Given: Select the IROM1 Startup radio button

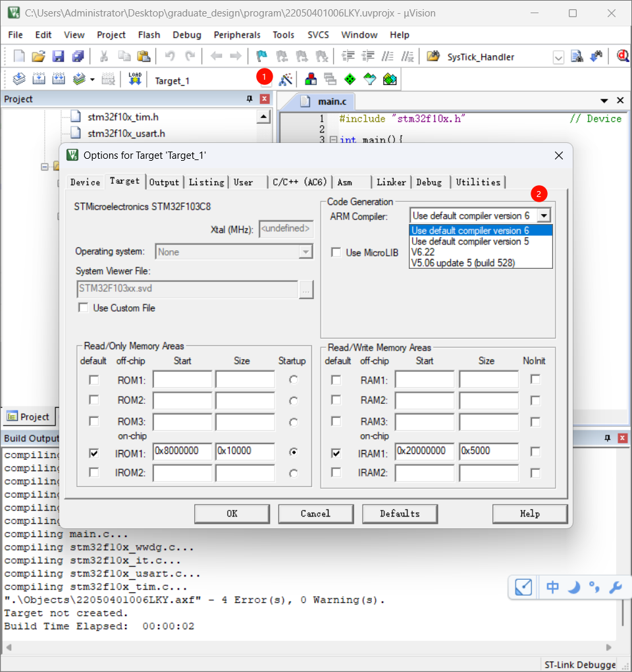Looking at the screenshot, I should tap(294, 452).
